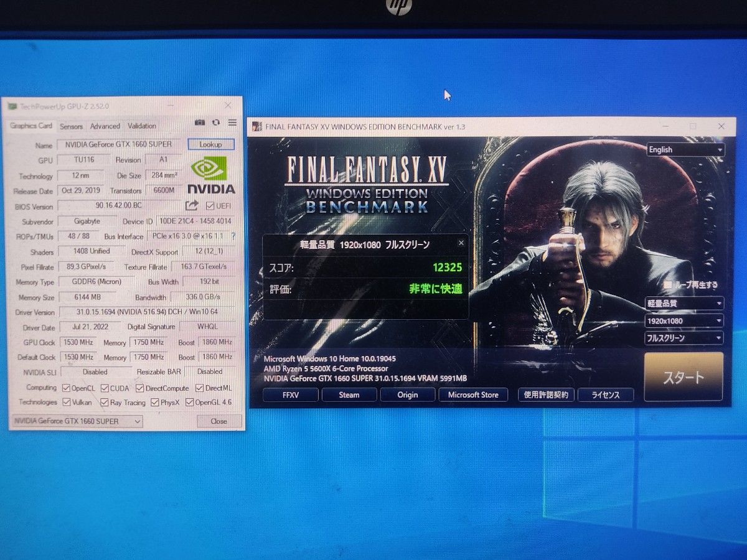The image size is (747, 560).
Task: Click the Release Date value Oct 29, 2019
Action: [82, 190]
